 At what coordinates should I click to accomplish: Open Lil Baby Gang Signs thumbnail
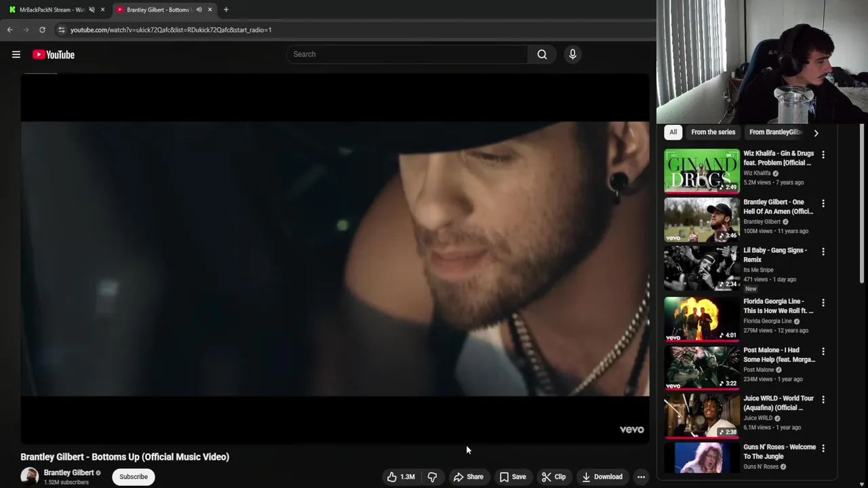click(702, 268)
